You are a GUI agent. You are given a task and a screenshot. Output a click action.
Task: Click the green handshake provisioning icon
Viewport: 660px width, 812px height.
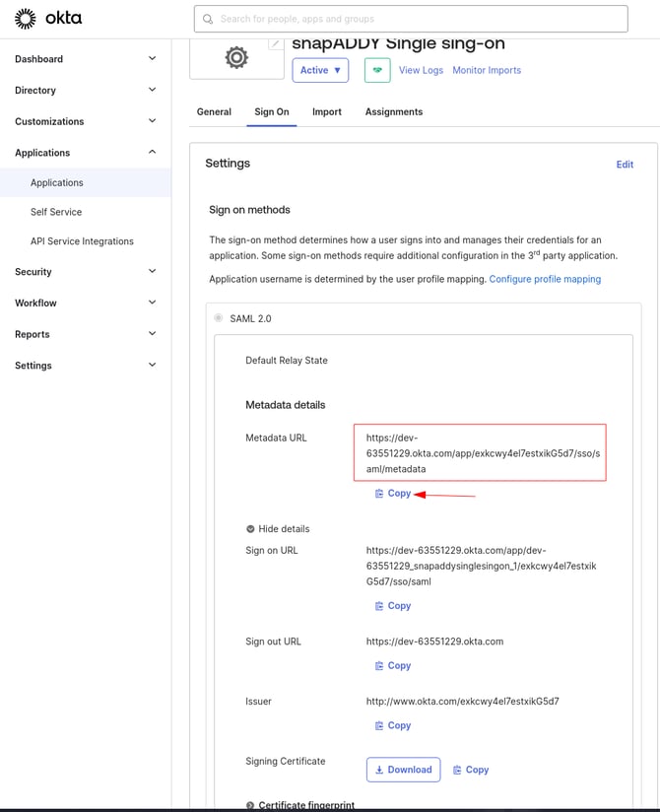(x=376, y=70)
